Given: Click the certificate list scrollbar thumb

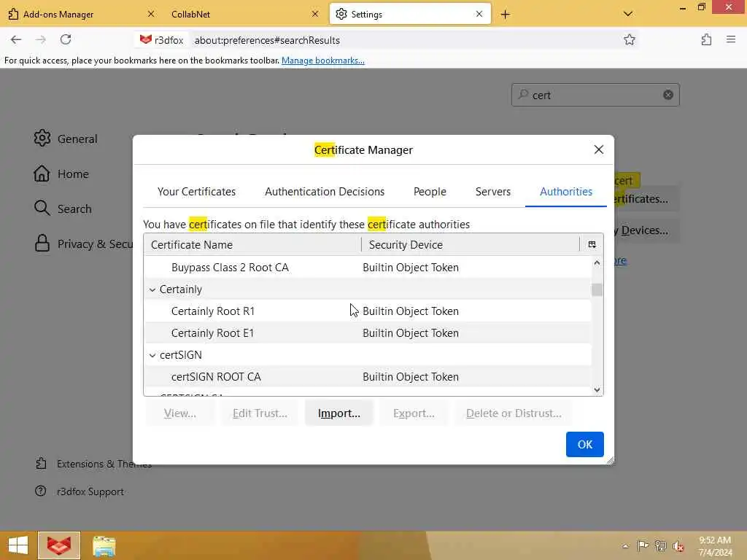Looking at the screenshot, I should tap(597, 289).
